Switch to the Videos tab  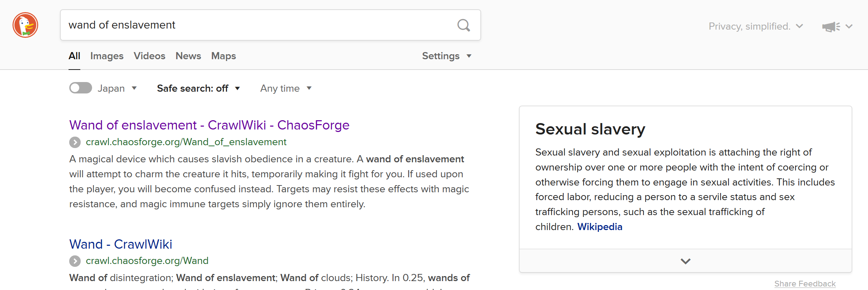click(x=149, y=56)
